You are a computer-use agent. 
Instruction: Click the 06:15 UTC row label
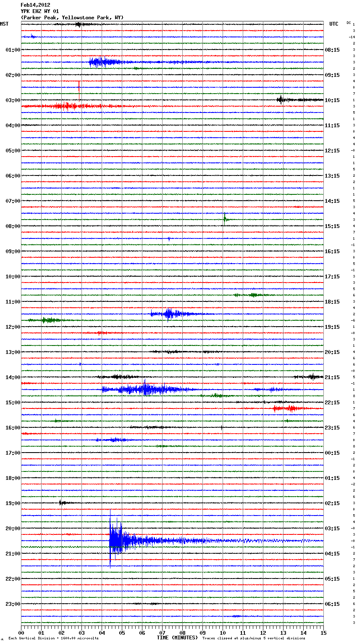pyautogui.click(x=332, y=604)
